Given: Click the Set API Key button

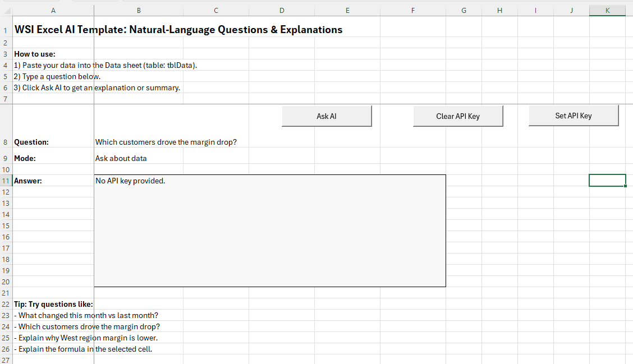Looking at the screenshot, I should tap(573, 116).
